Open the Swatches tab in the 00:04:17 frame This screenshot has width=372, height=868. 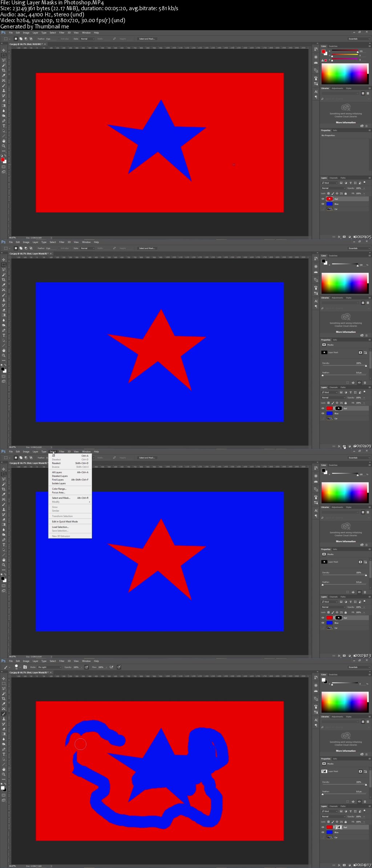(333, 675)
